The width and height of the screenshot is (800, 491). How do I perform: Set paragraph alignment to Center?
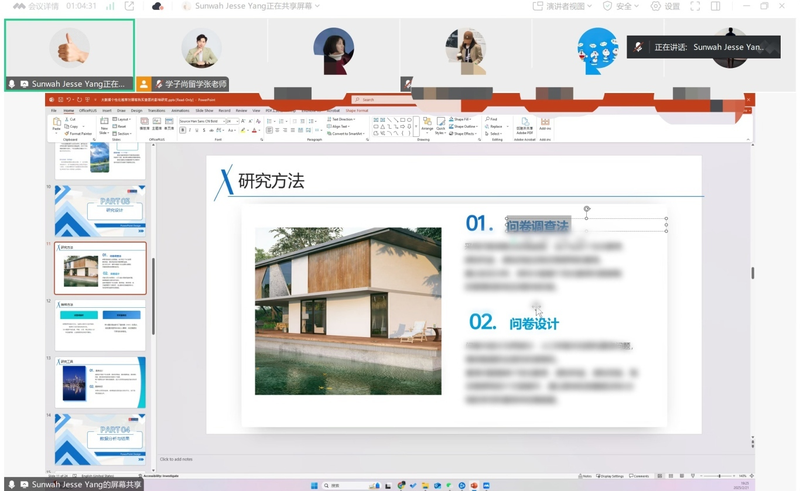click(x=277, y=130)
